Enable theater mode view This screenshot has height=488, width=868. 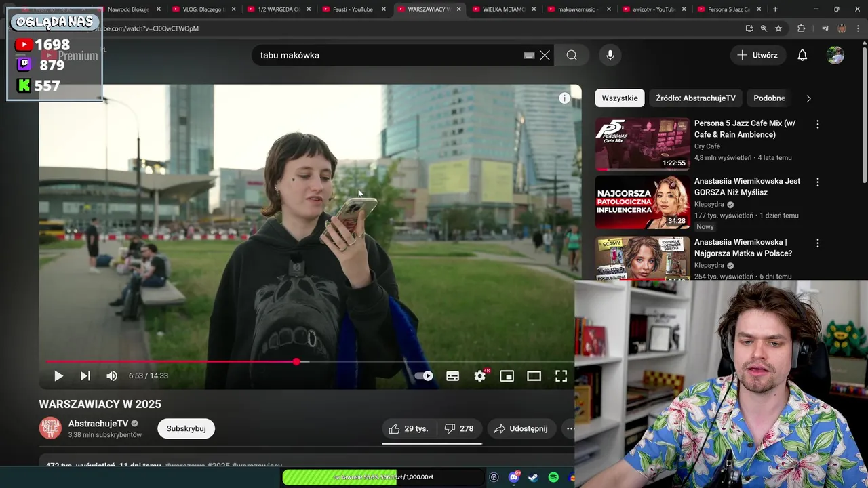[534, 376]
